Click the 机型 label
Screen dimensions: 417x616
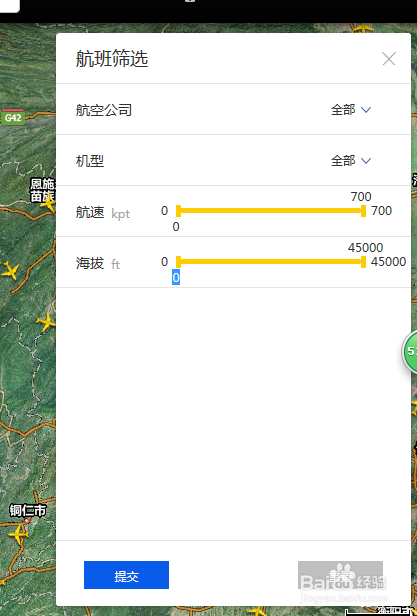(x=90, y=161)
